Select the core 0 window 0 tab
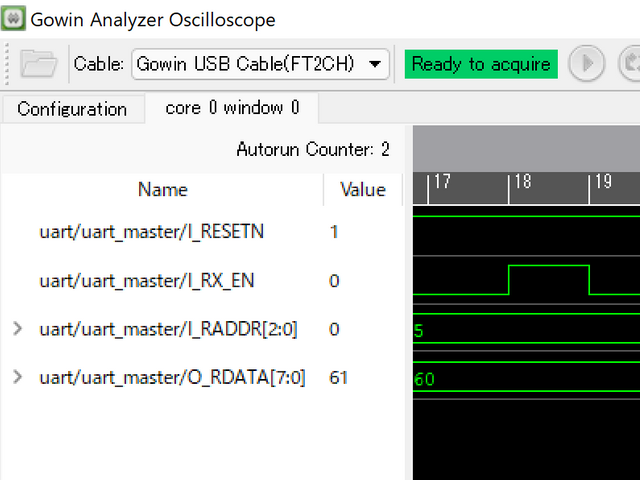640x480 pixels. [232, 108]
